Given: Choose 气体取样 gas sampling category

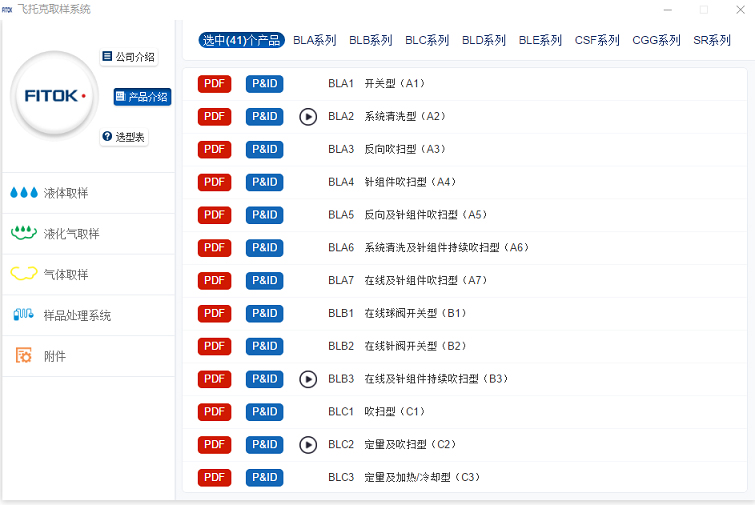Looking at the screenshot, I should tap(66, 275).
